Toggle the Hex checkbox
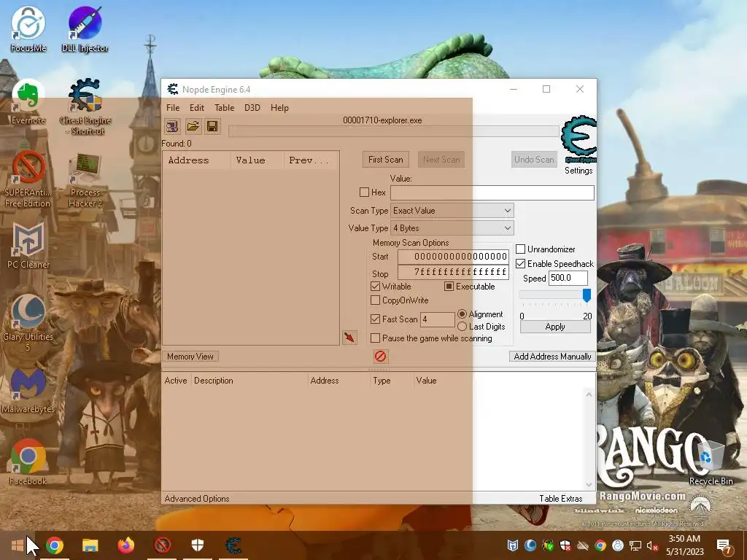Screen dimensions: 747x560 pos(365,192)
